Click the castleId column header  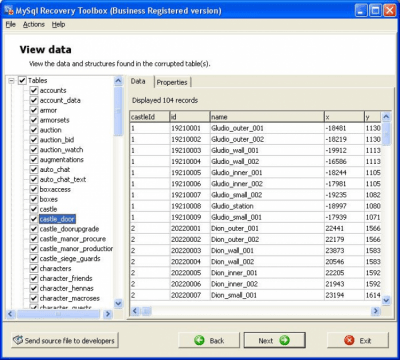[x=150, y=117]
